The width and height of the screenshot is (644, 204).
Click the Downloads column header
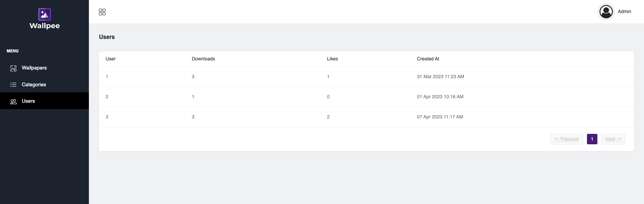(203, 59)
